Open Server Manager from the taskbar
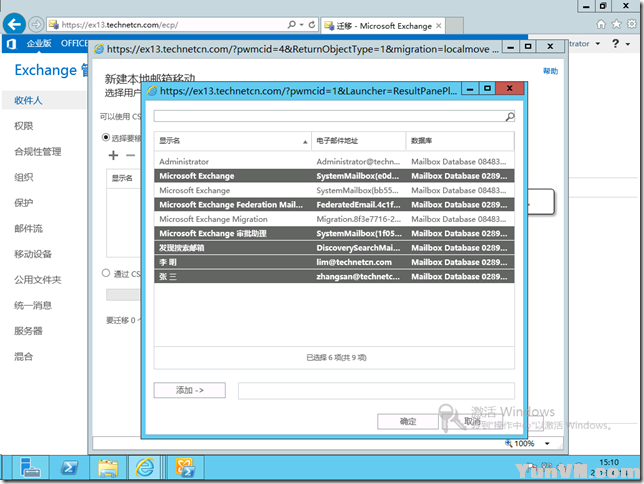The width and height of the screenshot is (644, 484). (x=30, y=468)
